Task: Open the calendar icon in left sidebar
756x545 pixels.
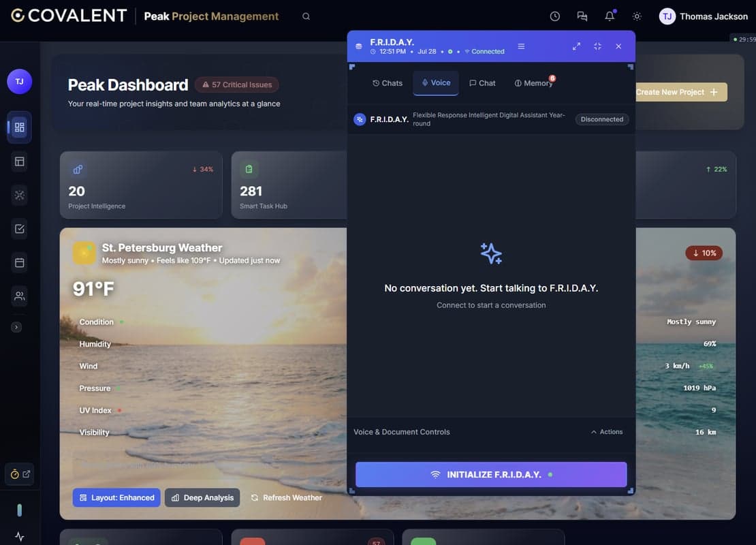Action: click(20, 262)
